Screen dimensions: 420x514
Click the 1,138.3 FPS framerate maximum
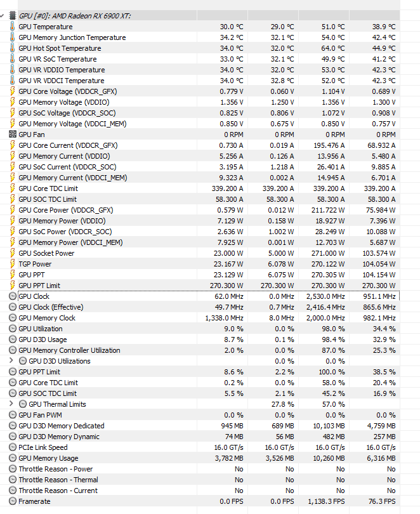(326, 501)
